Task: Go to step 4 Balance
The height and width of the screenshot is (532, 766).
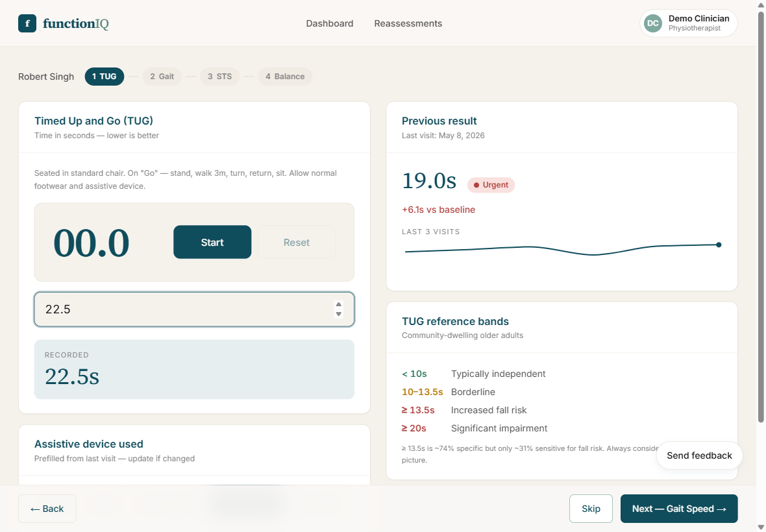Action: [x=285, y=77]
